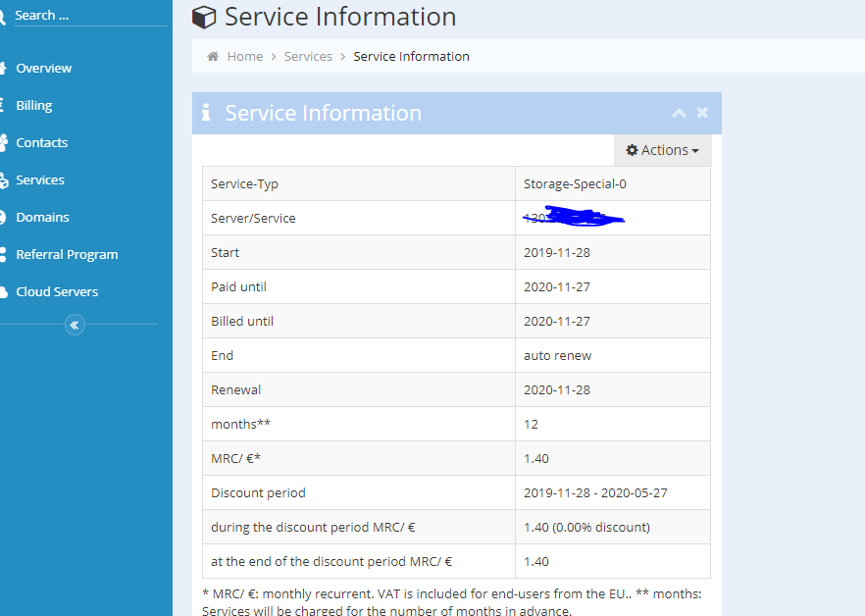The image size is (865, 616).
Task: Collapse the Service Information panel
Action: click(679, 113)
